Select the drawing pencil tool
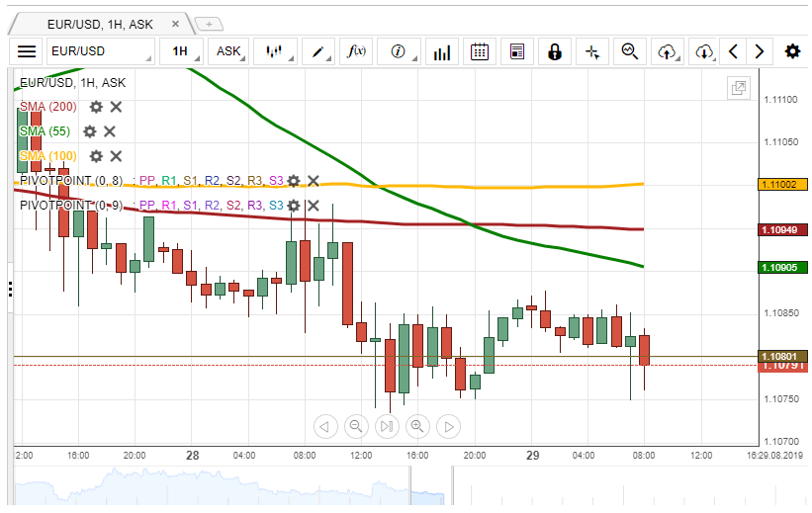The image size is (812, 513). pyautogui.click(x=320, y=51)
